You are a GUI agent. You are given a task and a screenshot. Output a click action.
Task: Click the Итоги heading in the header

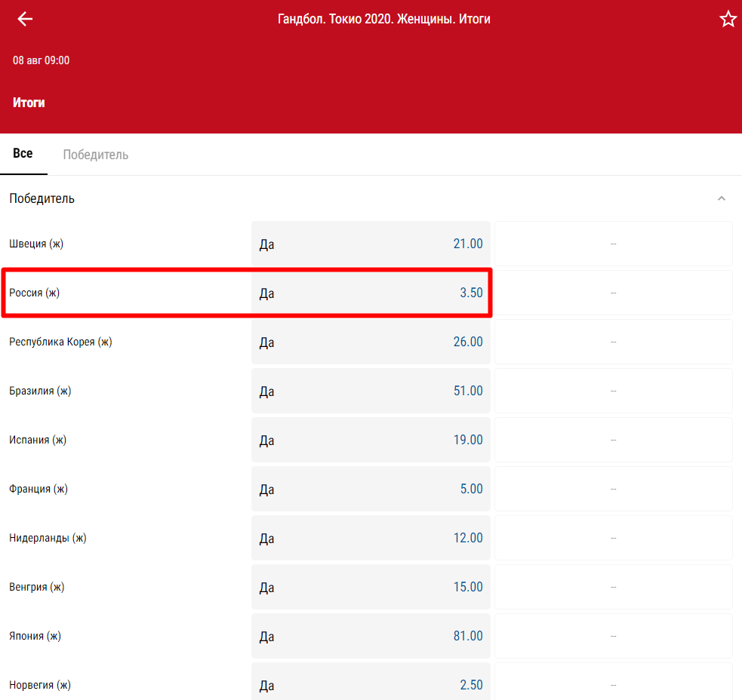(29, 103)
